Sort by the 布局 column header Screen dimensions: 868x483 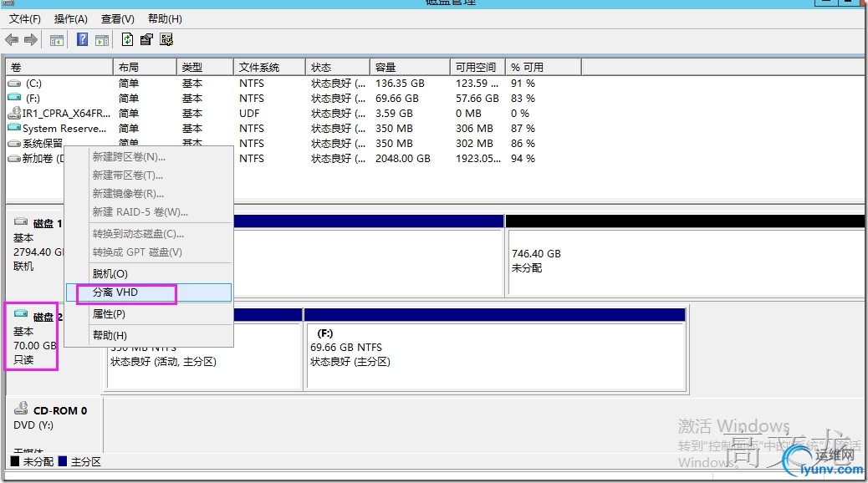[x=145, y=67]
